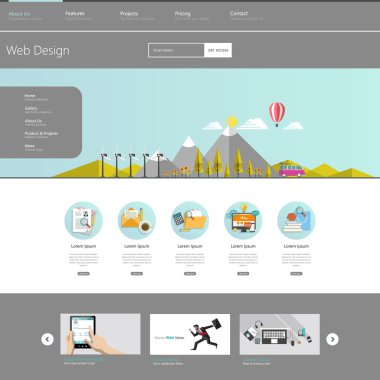Click small button below the envelope card
The width and height of the screenshot is (380, 380).
click(137, 274)
